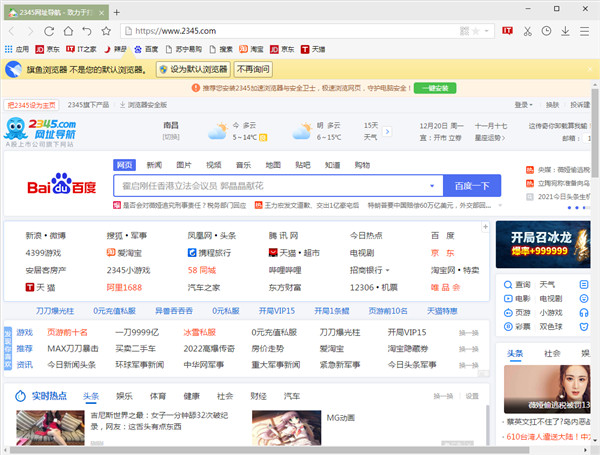This screenshot has height=455, width=600.
Task: Click the browser back arrow
Action: (11, 31)
